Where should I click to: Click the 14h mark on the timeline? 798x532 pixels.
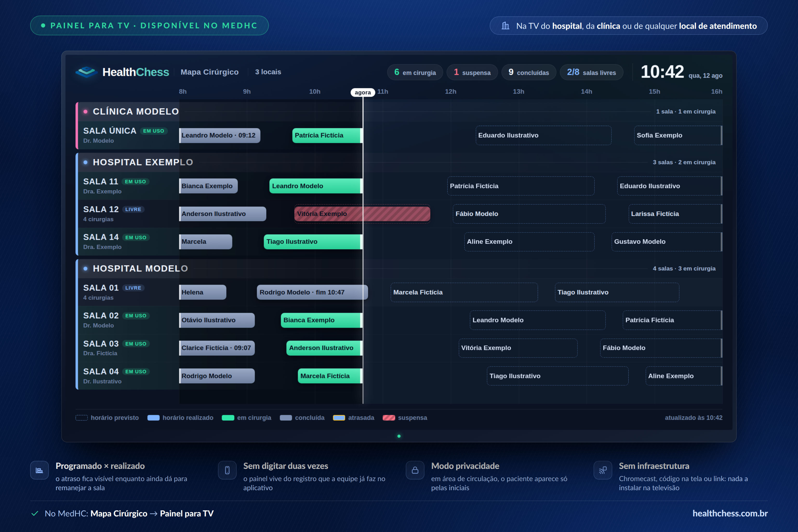coord(587,92)
